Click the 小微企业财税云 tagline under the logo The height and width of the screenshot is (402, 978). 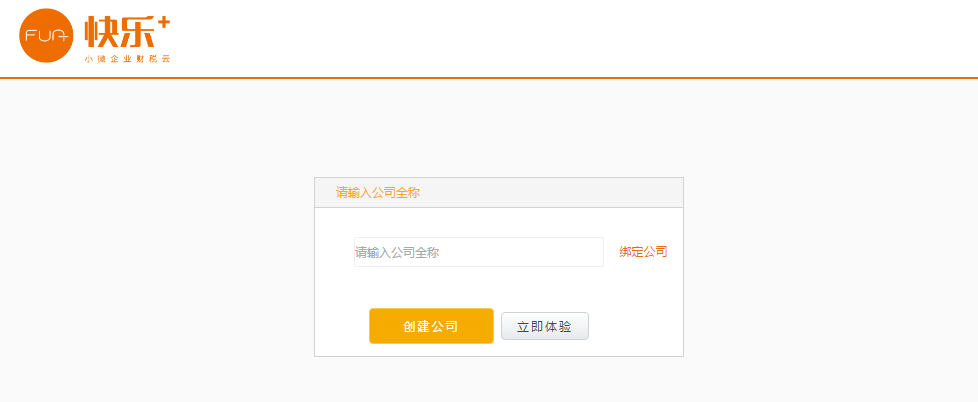coord(127,59)
